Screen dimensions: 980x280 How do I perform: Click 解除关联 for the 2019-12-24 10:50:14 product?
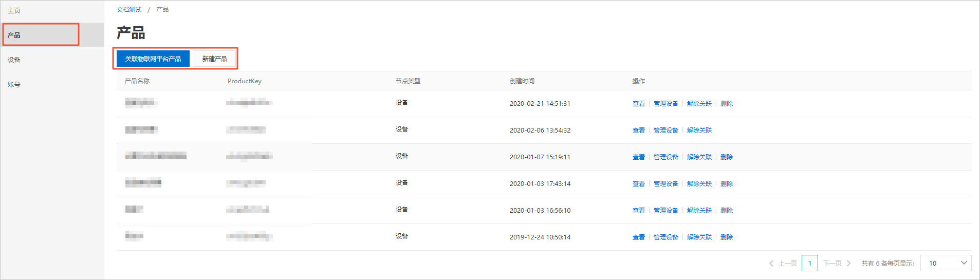click(699, 237)
